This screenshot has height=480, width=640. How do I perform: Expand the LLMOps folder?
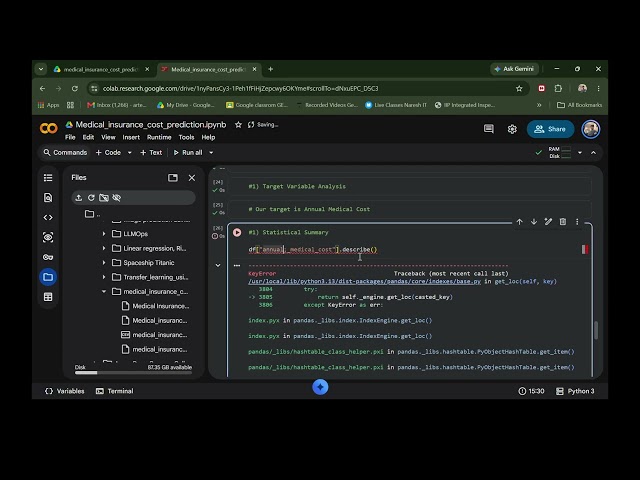(x=104, y=234)
